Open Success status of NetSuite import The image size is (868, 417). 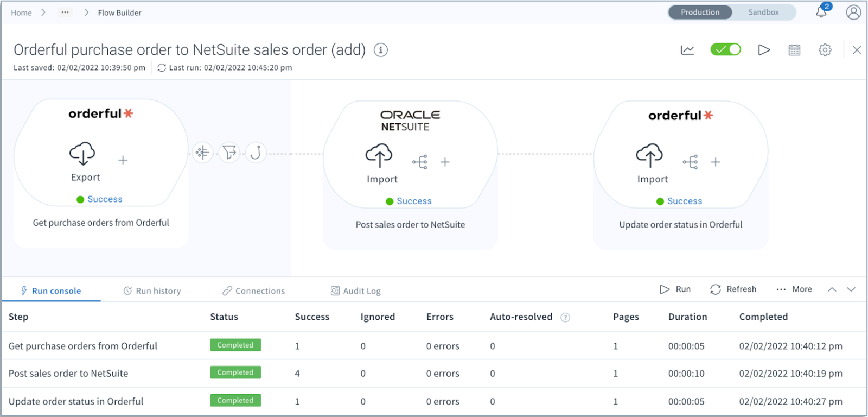(x=414, y=201)
